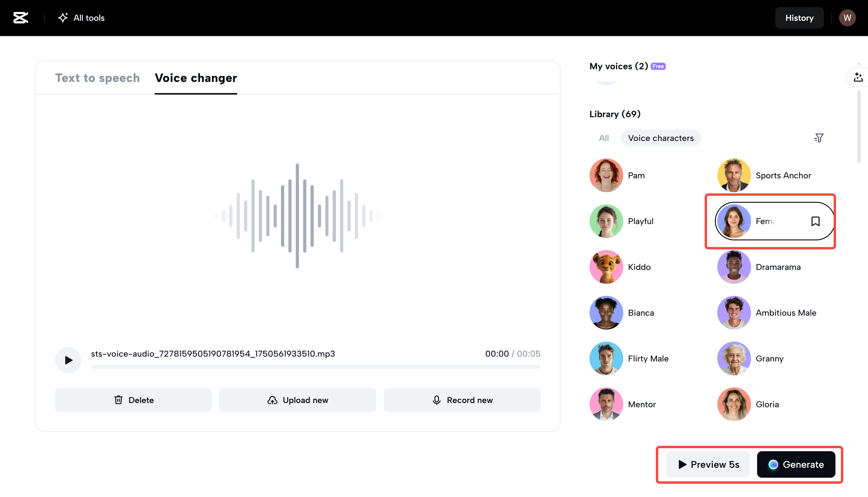
Task: Click the Upload new cloud icon
Action: (272, 400)
